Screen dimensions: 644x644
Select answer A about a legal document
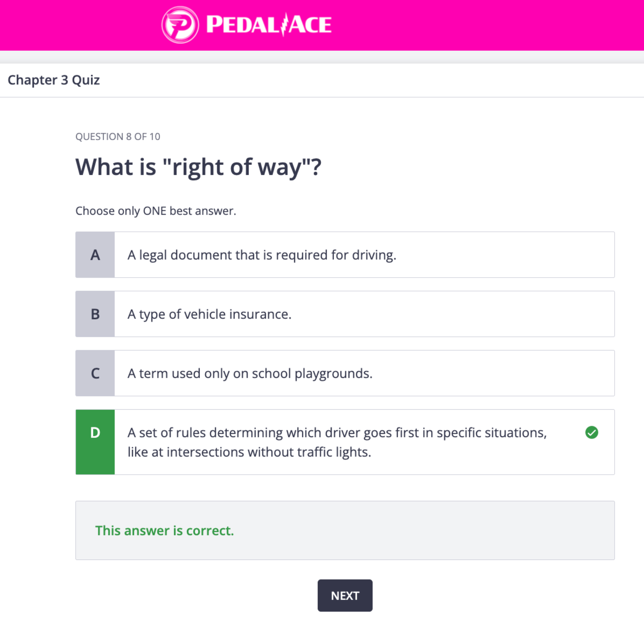click(x=300, y=255)
